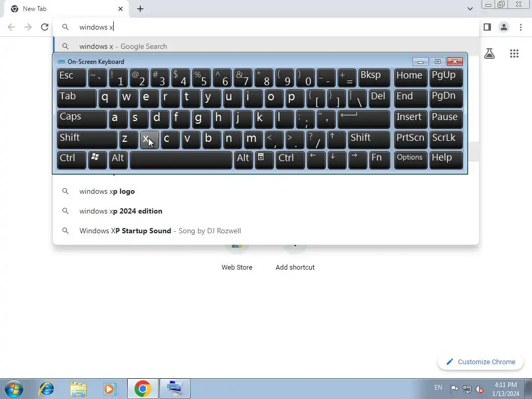The image size is (532, 399).
Task: Tap the left arrow key on the keyboard
Action: coord(316,160)
